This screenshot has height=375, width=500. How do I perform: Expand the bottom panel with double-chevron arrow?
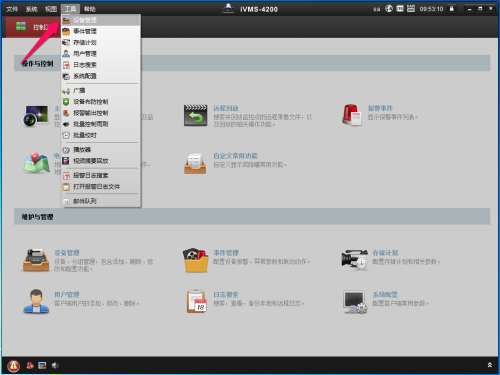point(490,365)
